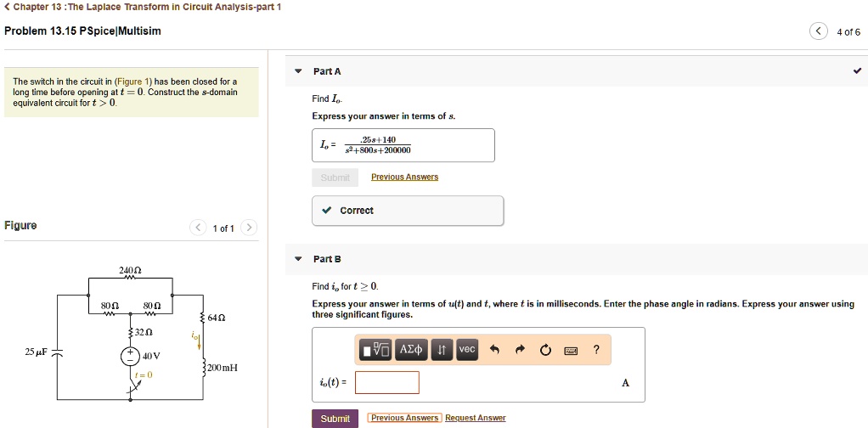The image size is (868, 428).
Task: Go to previous problem arrow
Action: 818,31
